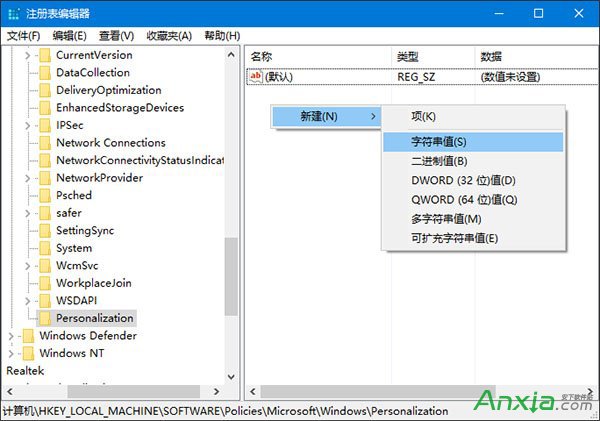600x421 pixels.
Task: Click the values pane scroll left arrow
Action: pyautogui.click(x=253, y=392)
